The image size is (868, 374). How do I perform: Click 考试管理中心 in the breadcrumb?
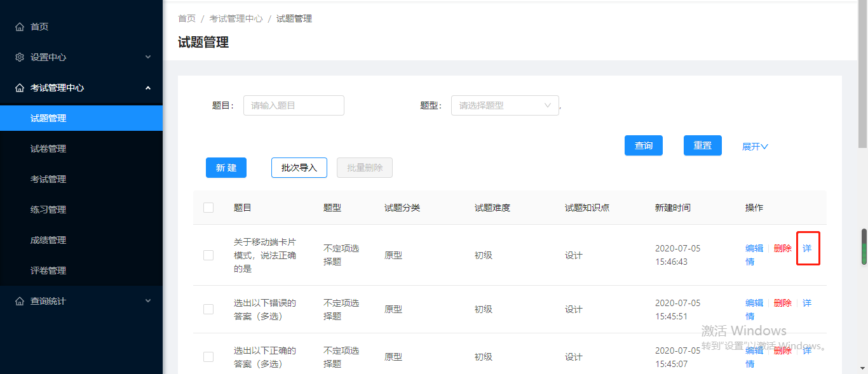click(x=236, y=18)
